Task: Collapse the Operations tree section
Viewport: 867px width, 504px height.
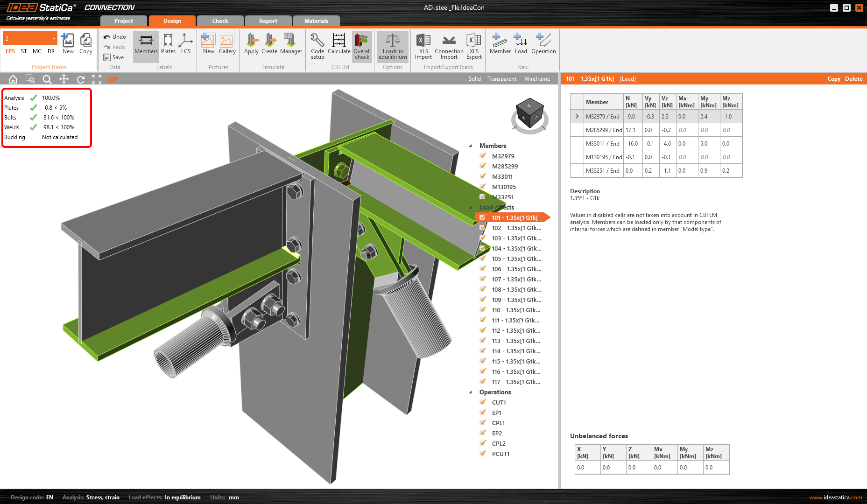Action: [470, 392]
